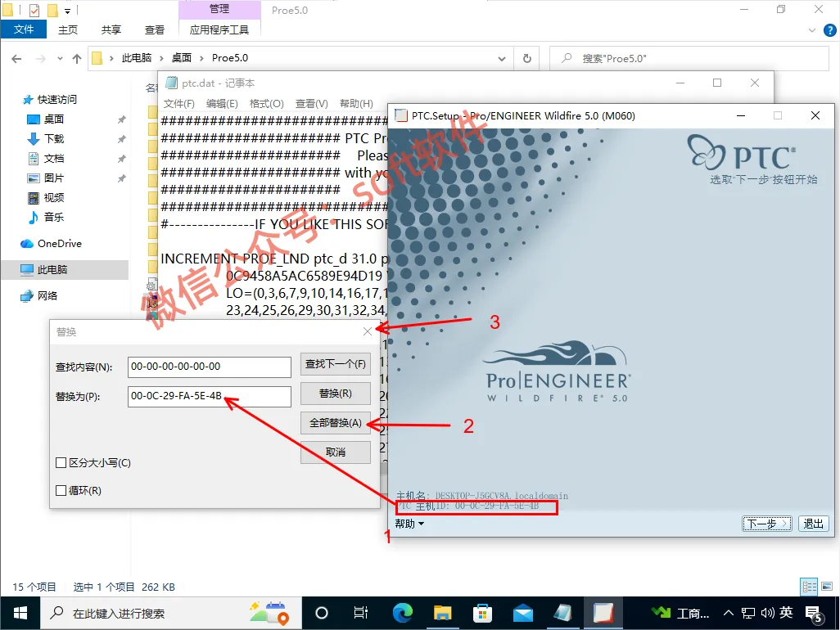Switch to details view icon in status bar
The width and height of the screenshot is (840, 630).
(x=809, y=587)
